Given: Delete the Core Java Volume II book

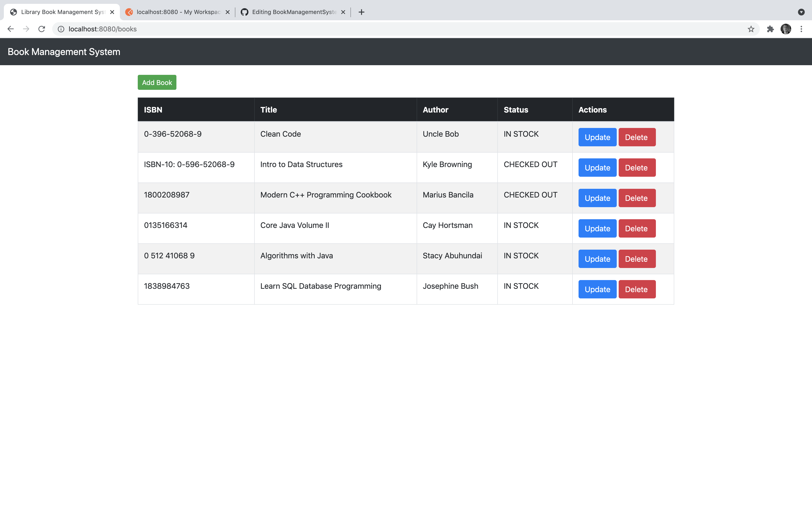Looking at the screenshot, I should 637,228.
